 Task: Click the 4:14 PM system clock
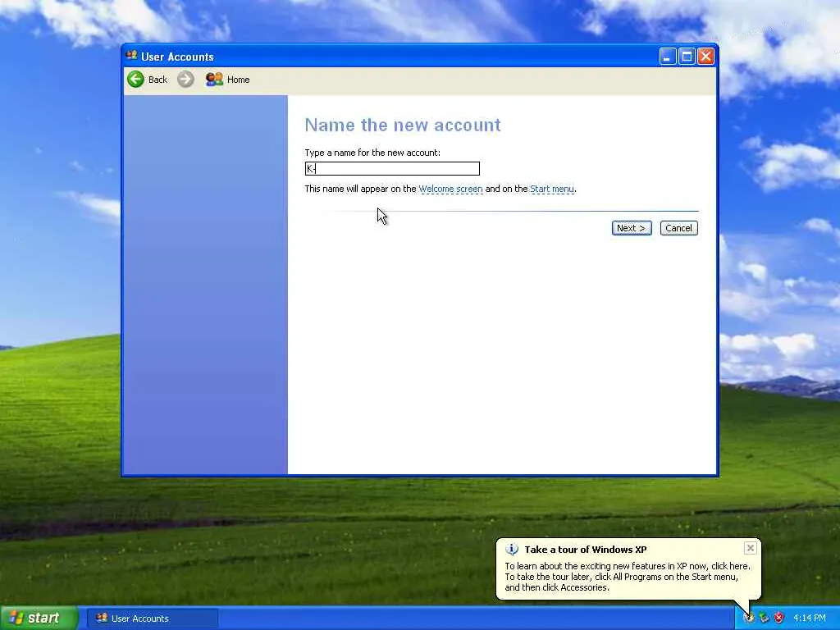tap(810, 618)
